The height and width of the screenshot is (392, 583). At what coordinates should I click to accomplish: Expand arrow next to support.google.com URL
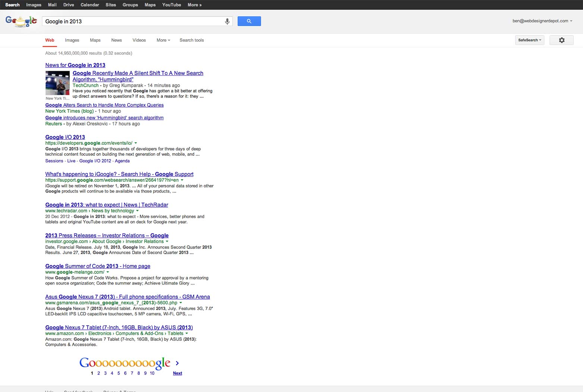(x=182, y=180)
